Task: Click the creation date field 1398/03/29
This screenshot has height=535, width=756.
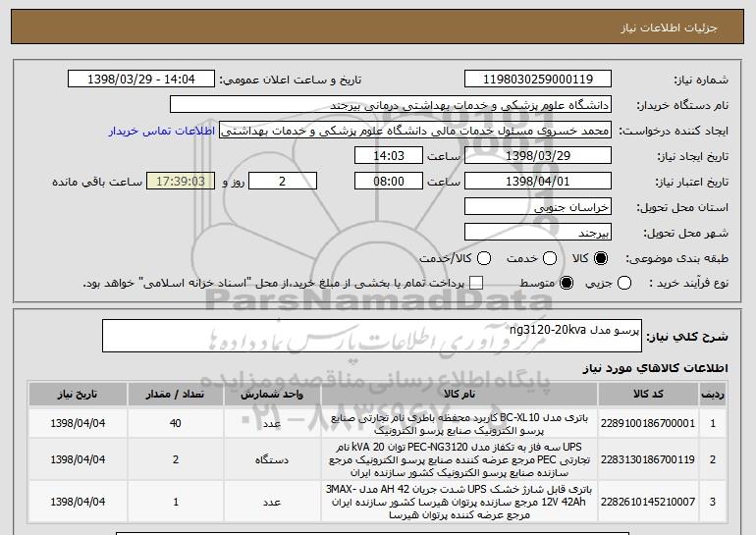Action: click(538, 156)
